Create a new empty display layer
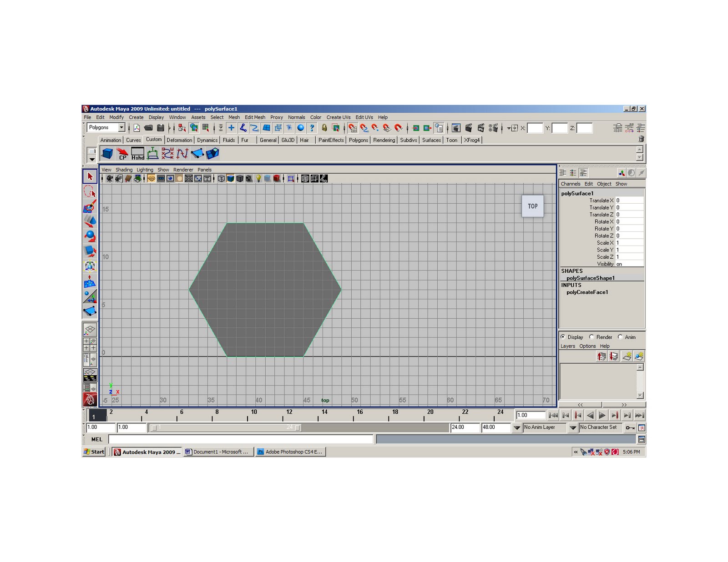The width and height of the screenshot is (728, 562). click(627, 356)
